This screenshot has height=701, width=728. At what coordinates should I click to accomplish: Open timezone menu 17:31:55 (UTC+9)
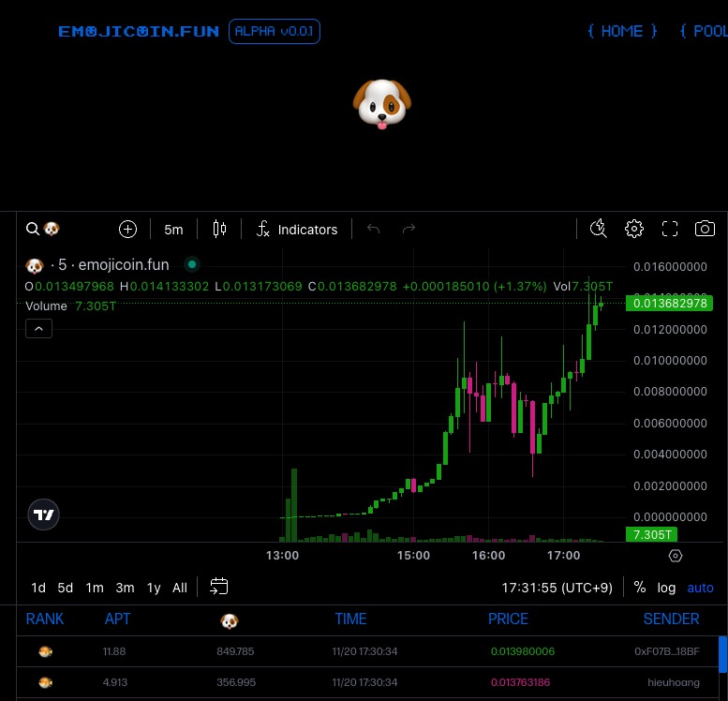pyautogui.click(x=557, y=588)
